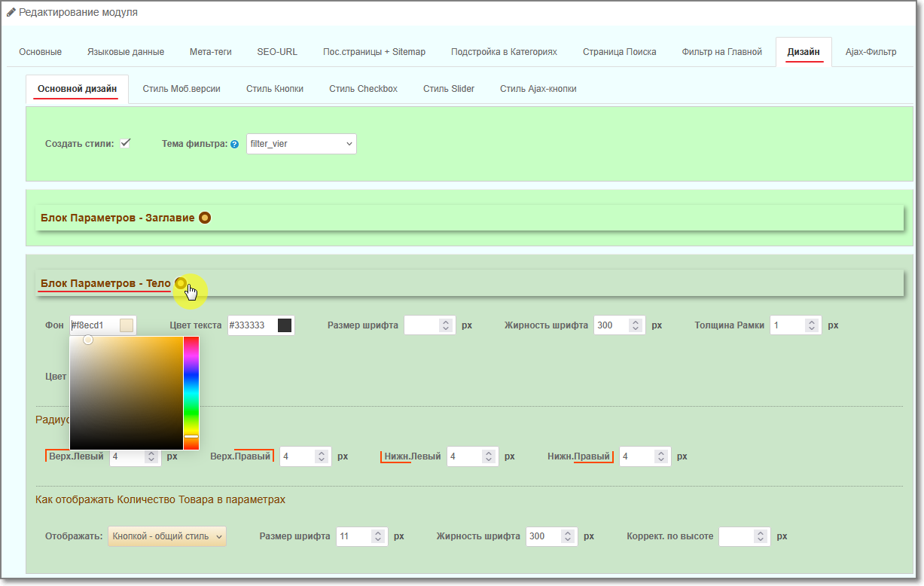Go to the Стиль Slider sub-tab
This screenshot has height=586, width=924.
[x=448, y=89]
